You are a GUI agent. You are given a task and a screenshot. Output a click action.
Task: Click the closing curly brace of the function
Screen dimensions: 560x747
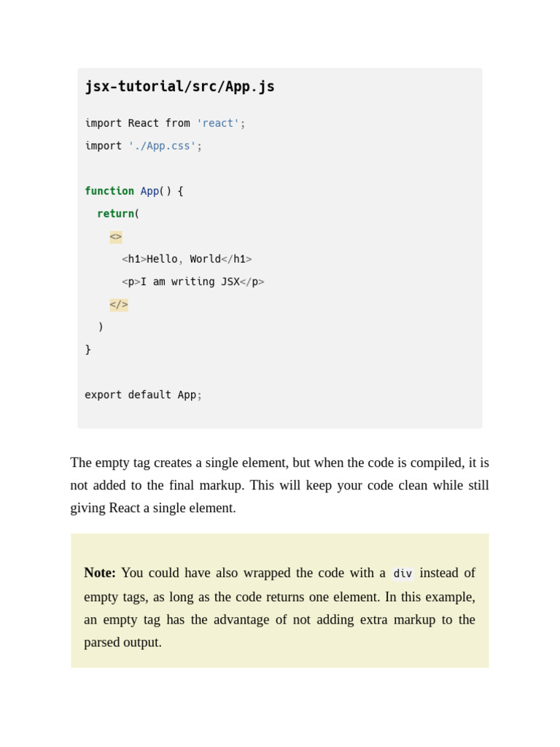[88, 349]
